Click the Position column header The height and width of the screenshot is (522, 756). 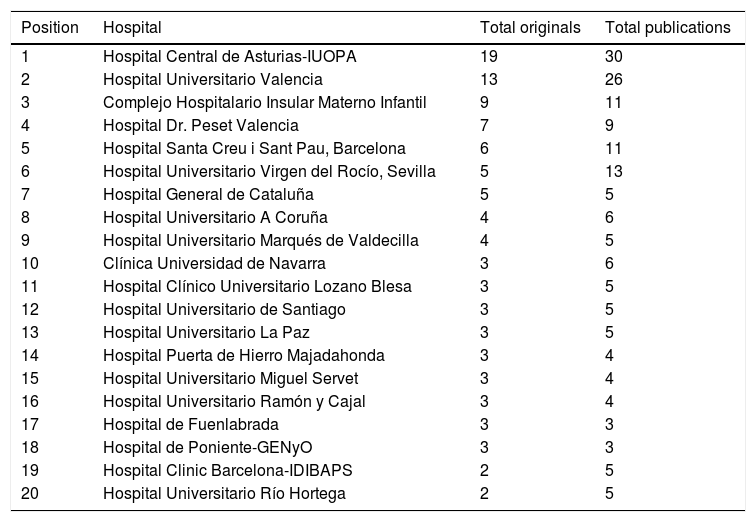point(49,27)
